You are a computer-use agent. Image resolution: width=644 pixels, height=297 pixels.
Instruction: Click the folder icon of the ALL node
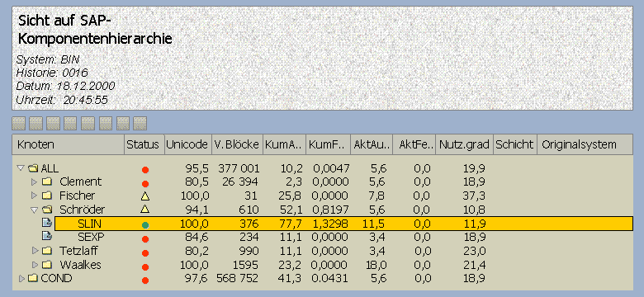[x=33, y=168]
